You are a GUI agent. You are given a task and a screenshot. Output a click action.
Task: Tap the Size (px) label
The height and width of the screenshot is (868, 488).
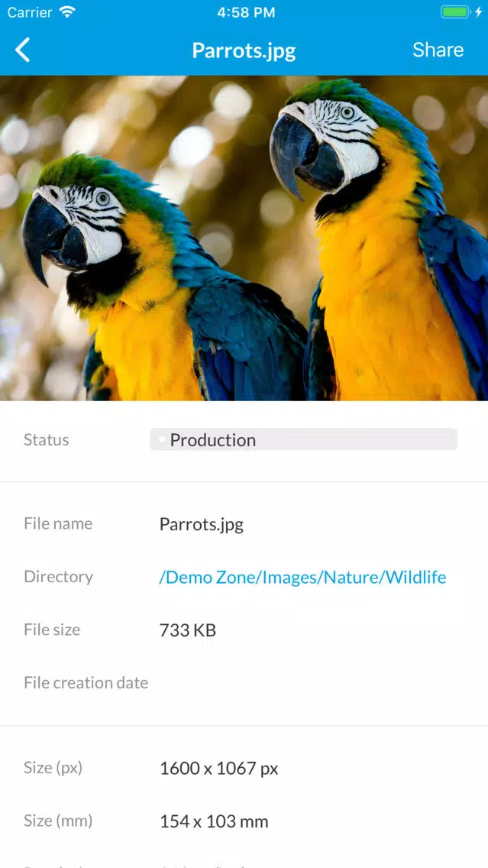[53, 768]
